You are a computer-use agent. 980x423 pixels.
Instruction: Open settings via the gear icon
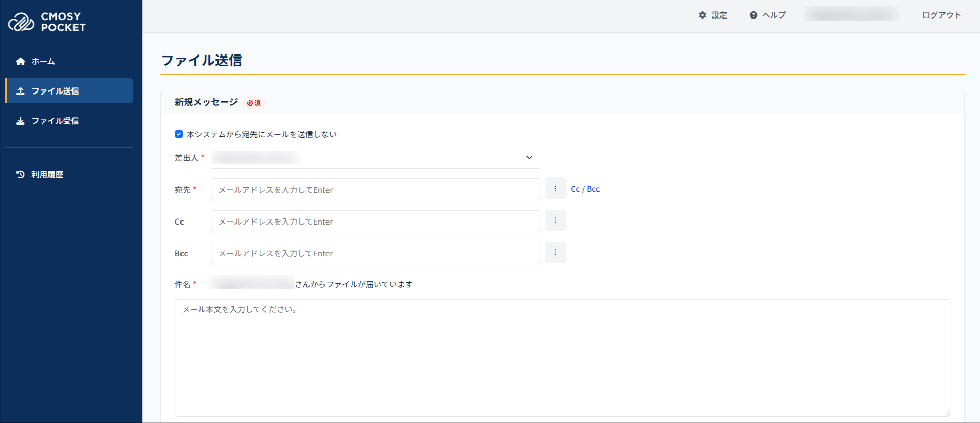(x=702, y=15)
